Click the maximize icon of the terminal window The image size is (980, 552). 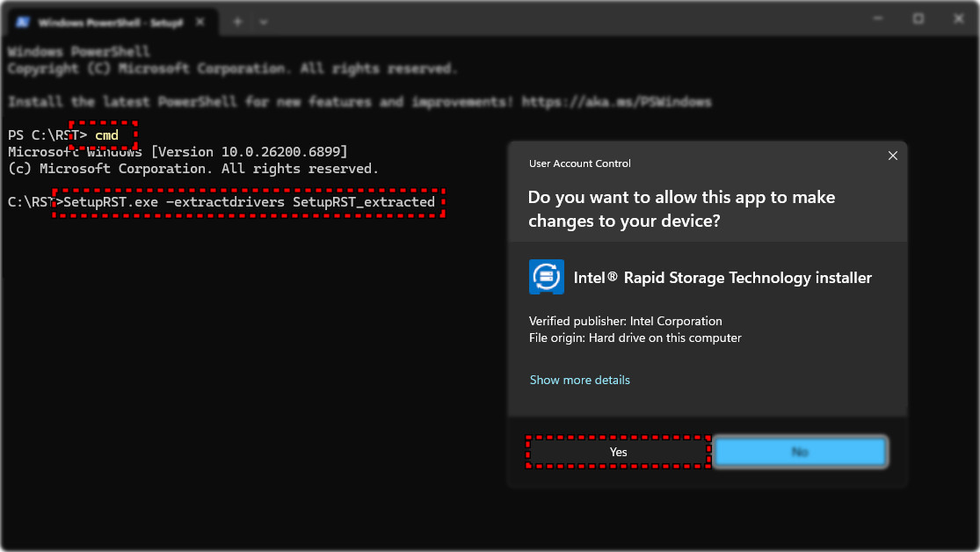pos(917,16)
